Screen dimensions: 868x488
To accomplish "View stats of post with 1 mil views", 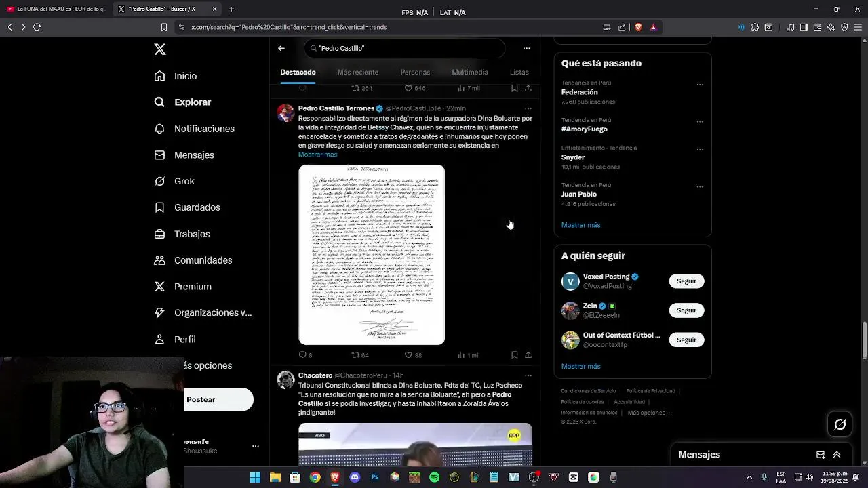I will [468, 354].
